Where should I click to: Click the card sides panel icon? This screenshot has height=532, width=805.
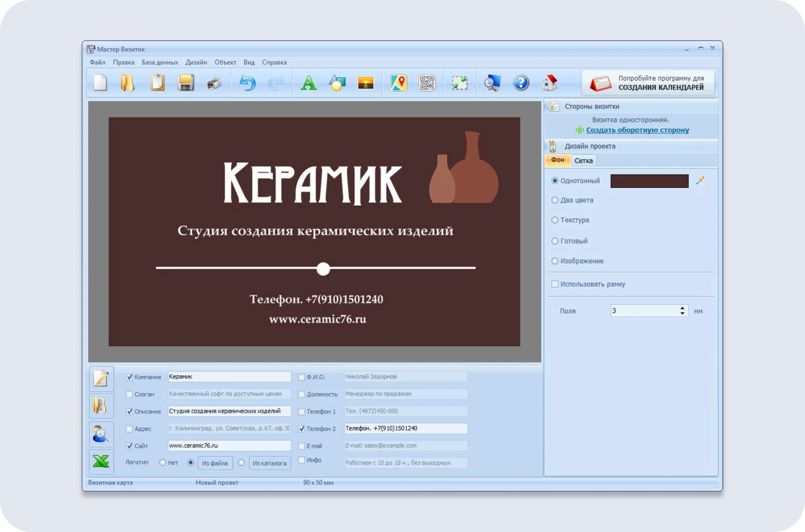[x=553, y=106]
